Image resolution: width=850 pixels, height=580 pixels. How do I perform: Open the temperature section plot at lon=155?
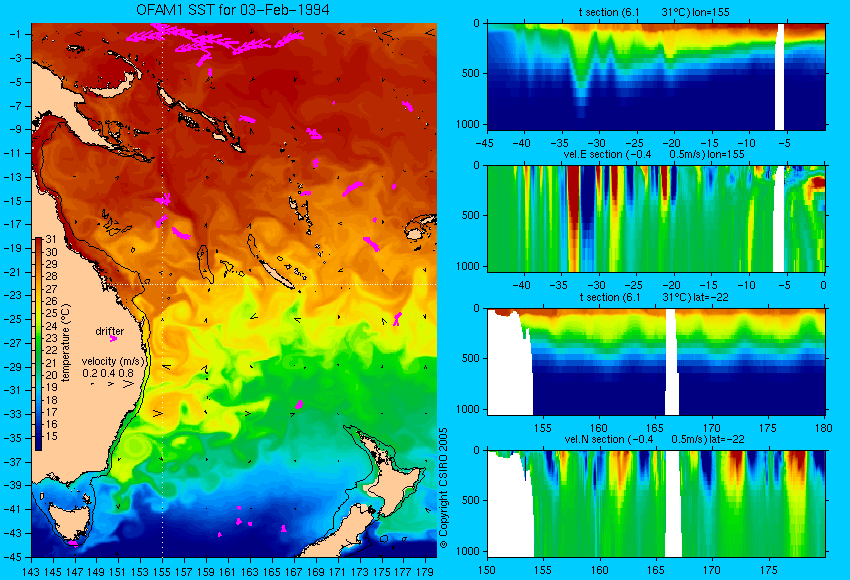click(x=656, y=76)
